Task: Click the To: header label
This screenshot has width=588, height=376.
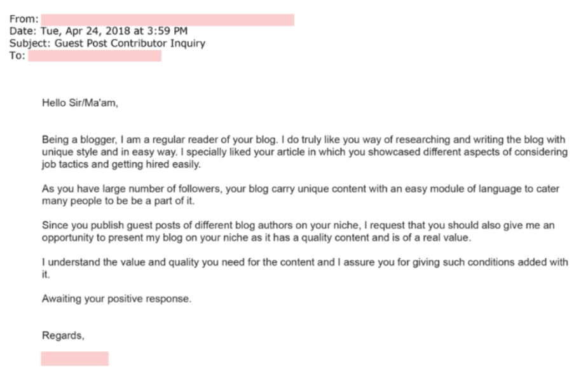Action: (x=17, y=55)
